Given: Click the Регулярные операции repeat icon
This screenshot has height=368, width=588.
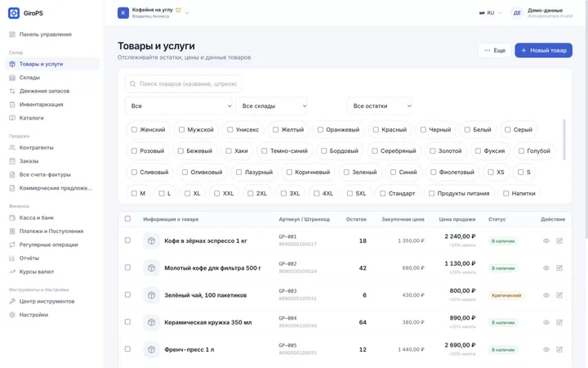Looking at the screenshot, I should pos(12,245).
